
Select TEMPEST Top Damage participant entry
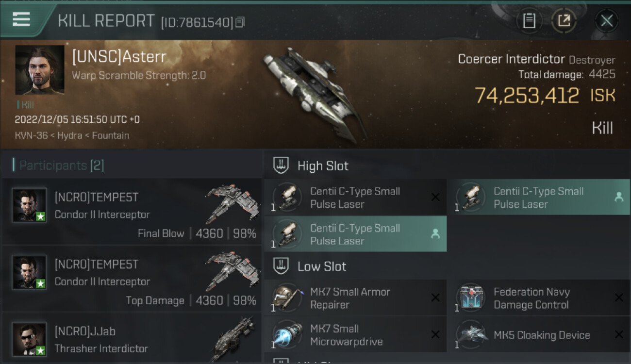pyautogui.click(x=132, y=279)
